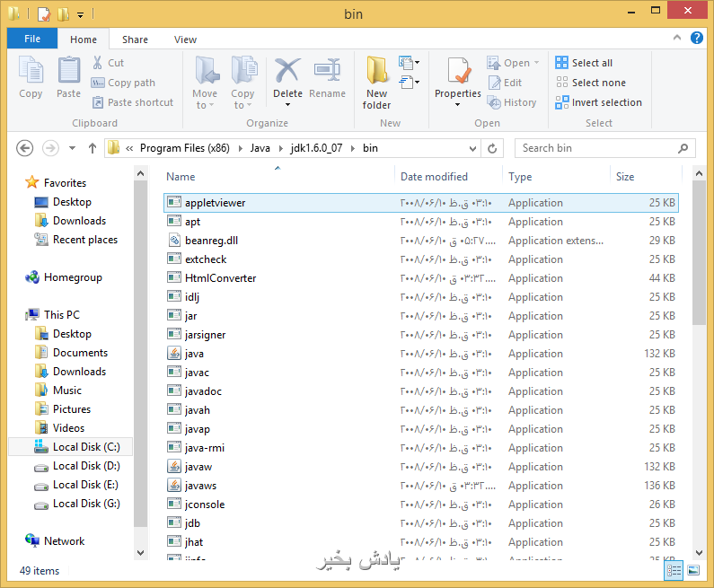Click the search magnifier icon

point(683,148)
